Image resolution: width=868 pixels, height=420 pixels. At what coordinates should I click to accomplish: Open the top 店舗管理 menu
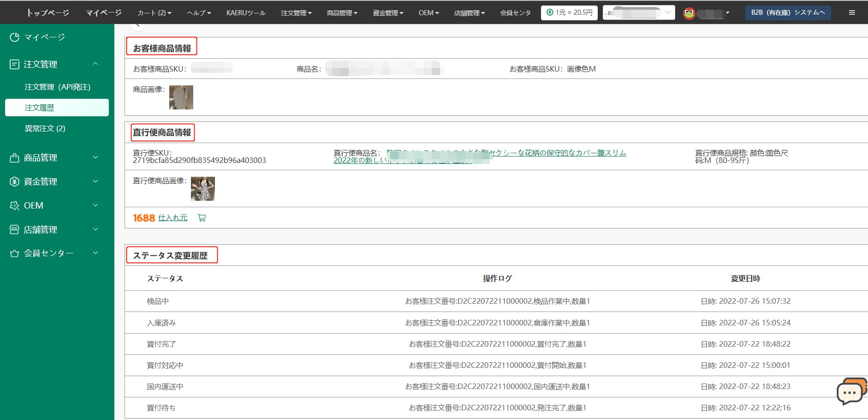click(470, 13)
